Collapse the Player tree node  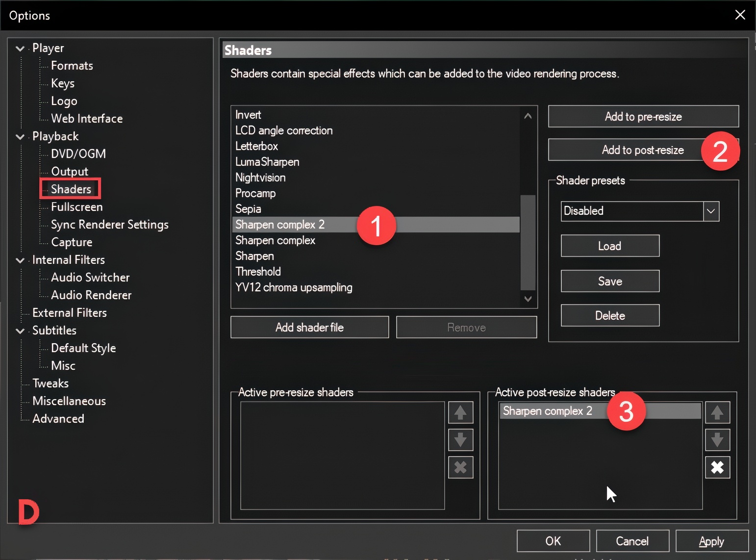pos(20,48)
